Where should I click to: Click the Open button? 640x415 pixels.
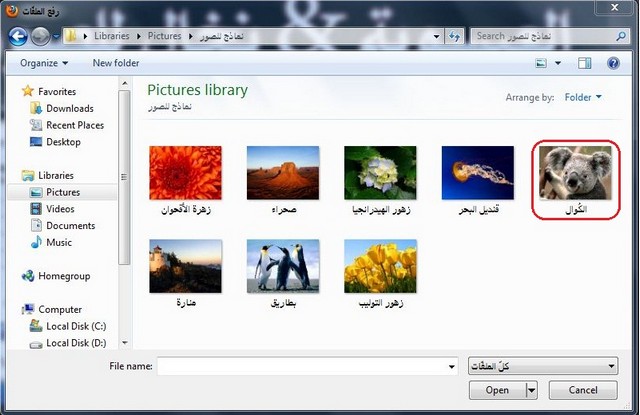pos(497,390)
